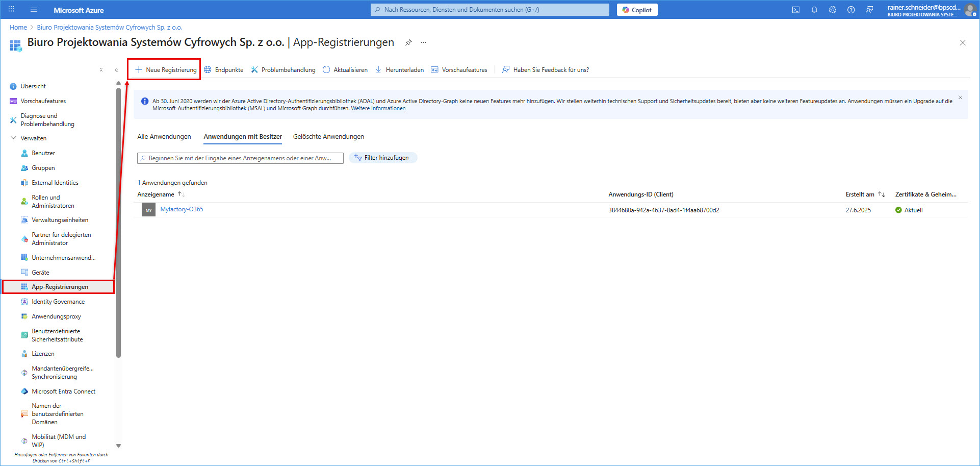This screenshot has width=980, height=466.
Task: Click sidebar scrollbar up arrow
Action: click(x=118, y=83)
